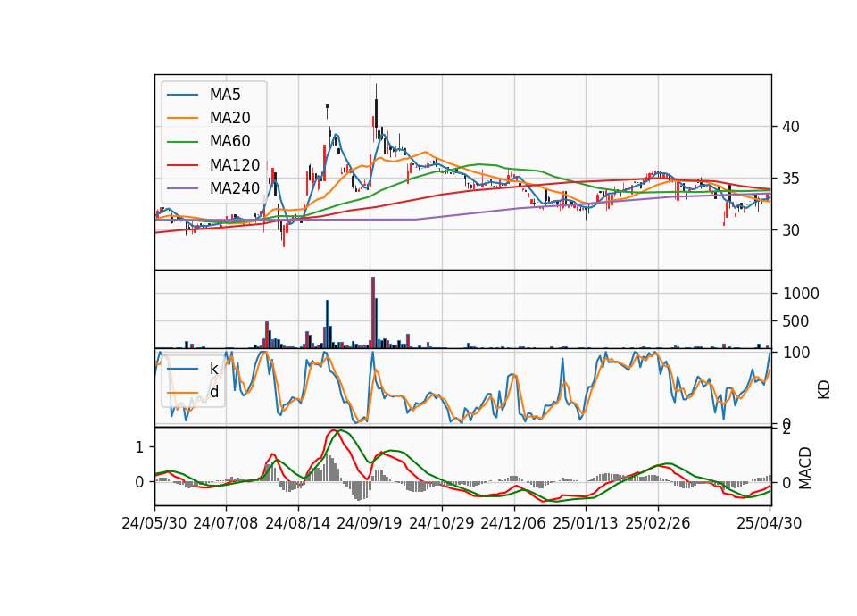Click the red MA120 legend line sample

(182, 165)
